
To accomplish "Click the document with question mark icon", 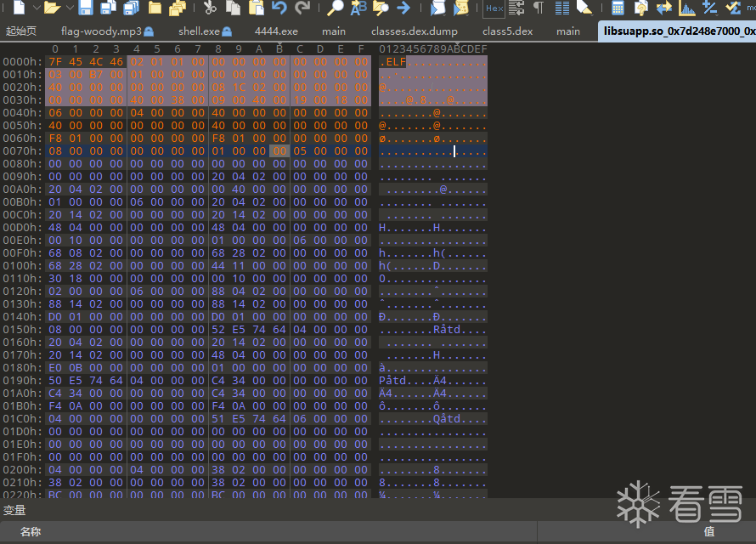I will (x=640, y=8).
